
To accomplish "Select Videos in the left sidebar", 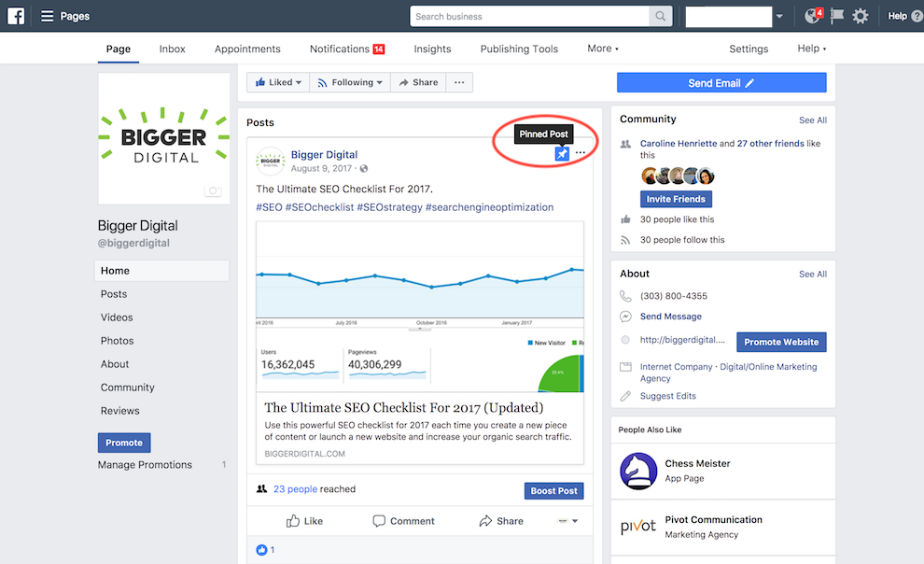I will coord(117,317).
